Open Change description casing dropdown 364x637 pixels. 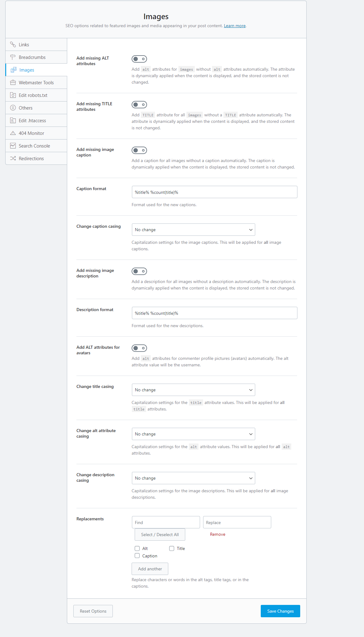(x=193, y=478)
